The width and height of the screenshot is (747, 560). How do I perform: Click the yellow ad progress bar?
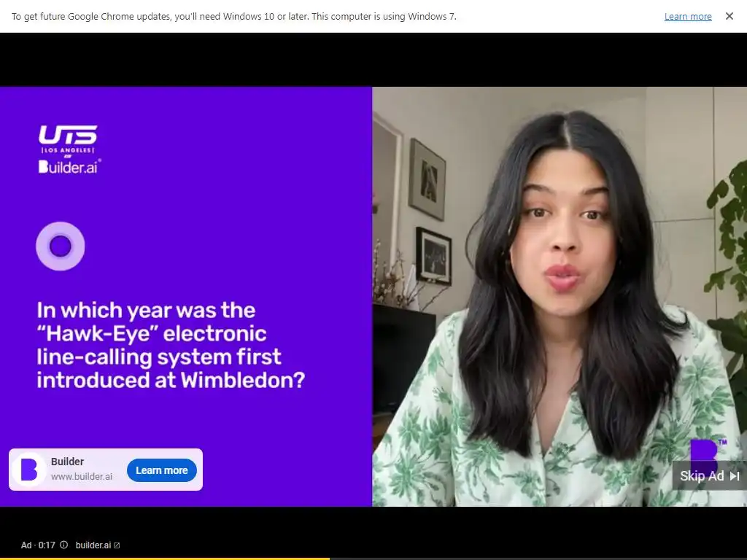pyautogui.click(x=165, y=559)
